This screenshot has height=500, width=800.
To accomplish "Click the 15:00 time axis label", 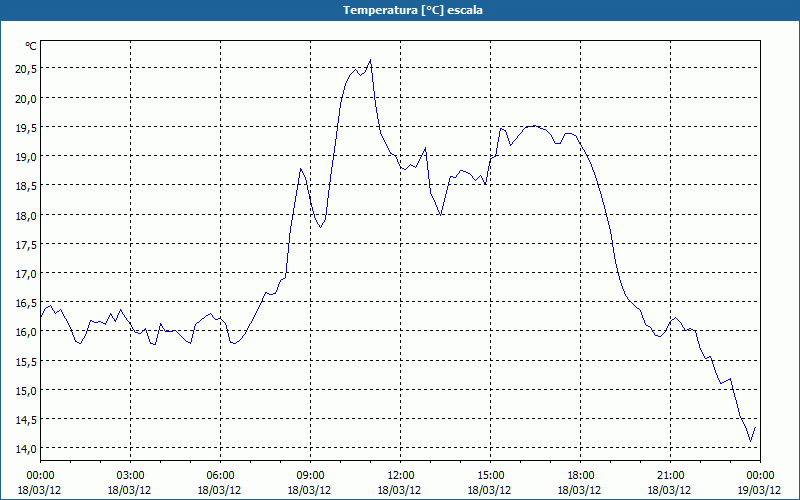I will click(490, 476).
